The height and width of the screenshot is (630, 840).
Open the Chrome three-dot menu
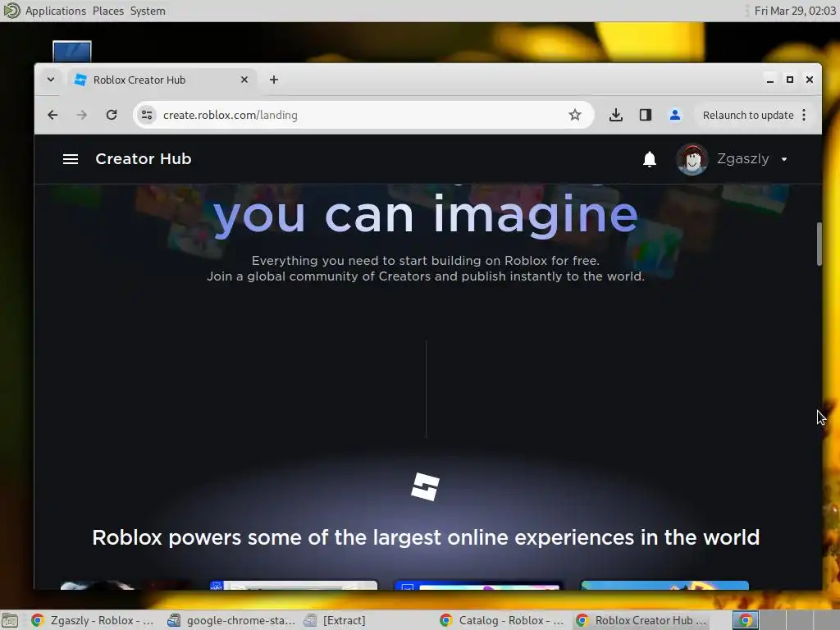point(804,115)
